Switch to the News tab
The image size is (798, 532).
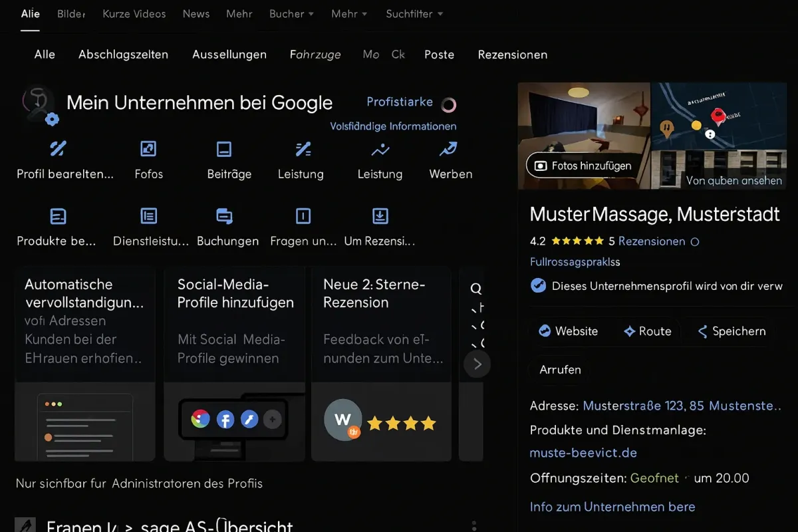click(196, 13)
